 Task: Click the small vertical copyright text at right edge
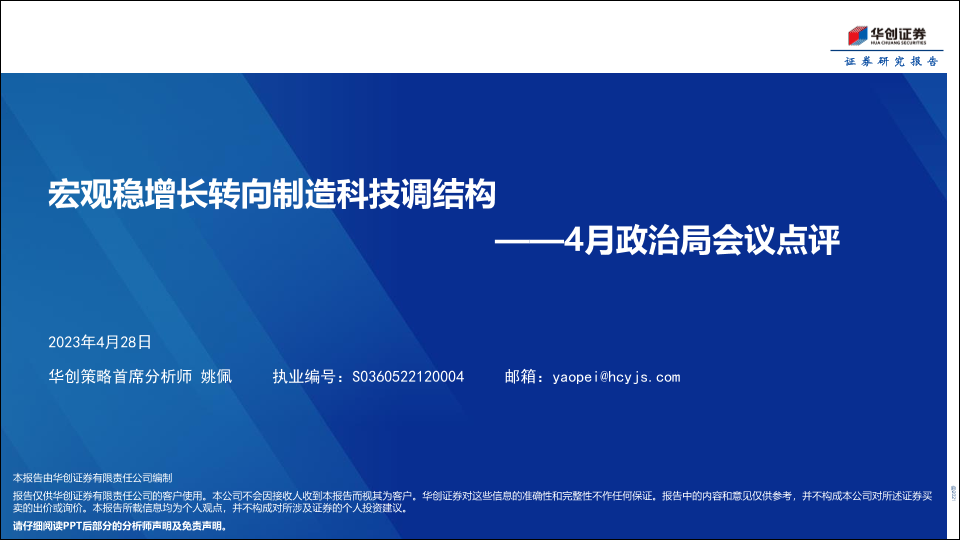click(x=951, y=493)
